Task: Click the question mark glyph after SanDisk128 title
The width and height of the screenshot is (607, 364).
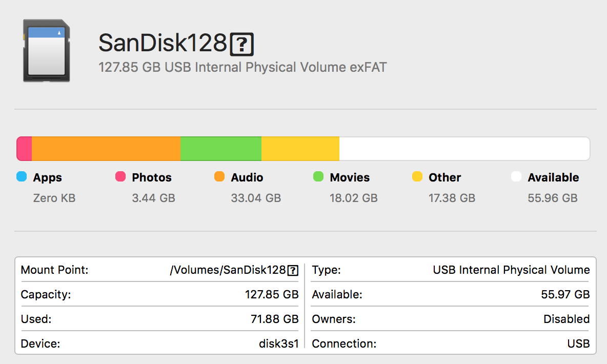Action: 242,45
